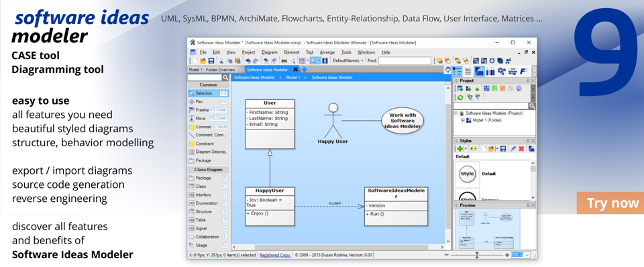
Task: Click the Registered Copy link
Action: coord(275,255)
